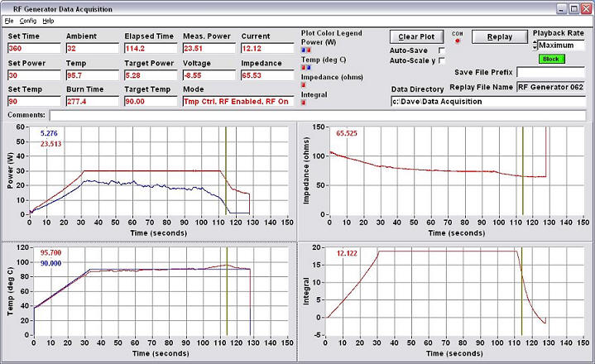Click the Replay button
This screenshot has width=595, height=364.
click(499, 36)
